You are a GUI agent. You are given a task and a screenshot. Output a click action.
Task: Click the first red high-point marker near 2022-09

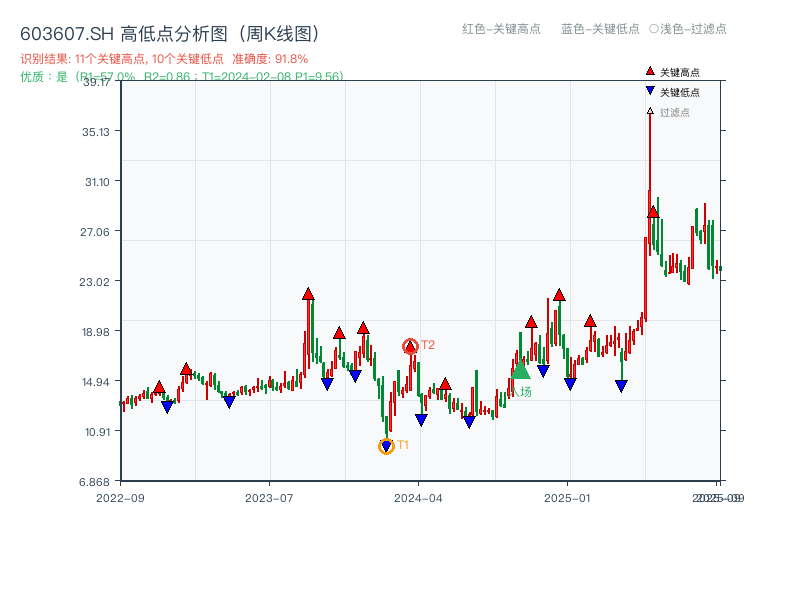point(158,385)
